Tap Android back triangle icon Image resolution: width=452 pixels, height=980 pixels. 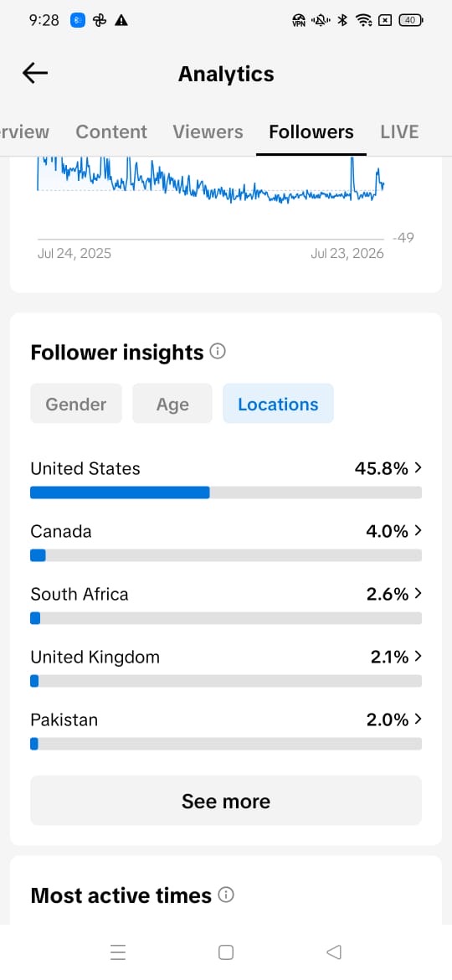click(334, 952)
